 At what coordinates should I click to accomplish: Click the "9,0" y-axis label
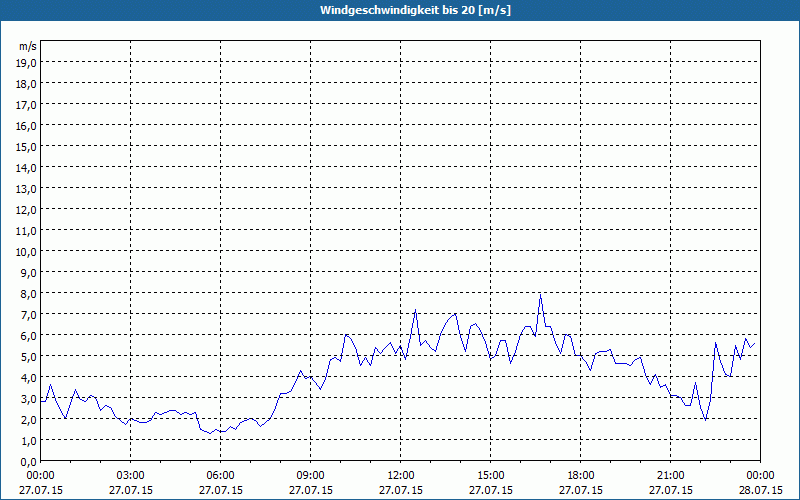[28, 272]
